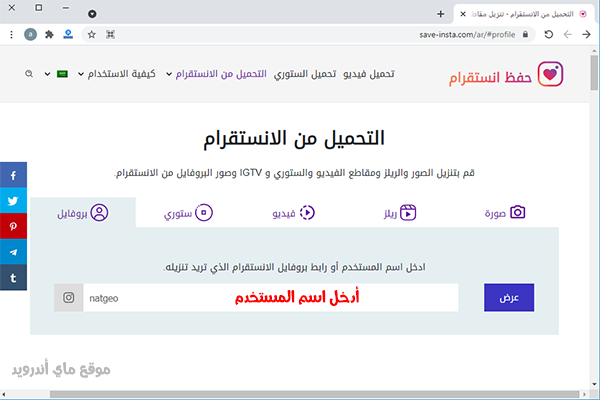Click the blue download extension icon
Viewport: 600px width, 400px height.
coord(68,34)
